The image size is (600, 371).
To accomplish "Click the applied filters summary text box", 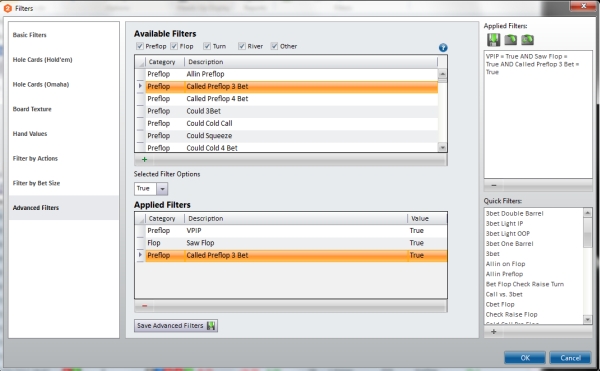I will coord(538,114).
